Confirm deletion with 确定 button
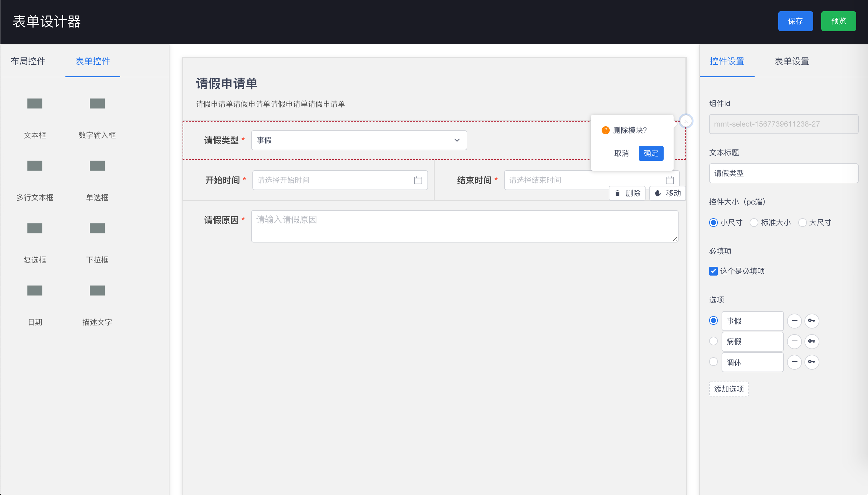The height and width of the screenshot is (495, 868). pos(651,153)
